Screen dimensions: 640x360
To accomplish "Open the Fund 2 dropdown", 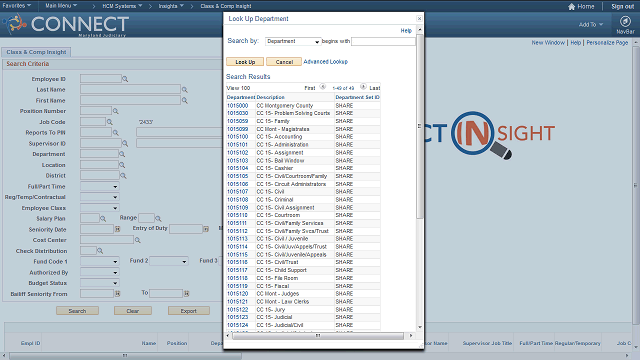I will click(169, 261).
